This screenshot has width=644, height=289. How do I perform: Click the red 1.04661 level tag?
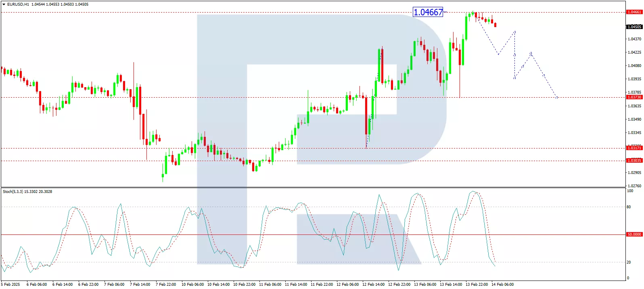634,12
